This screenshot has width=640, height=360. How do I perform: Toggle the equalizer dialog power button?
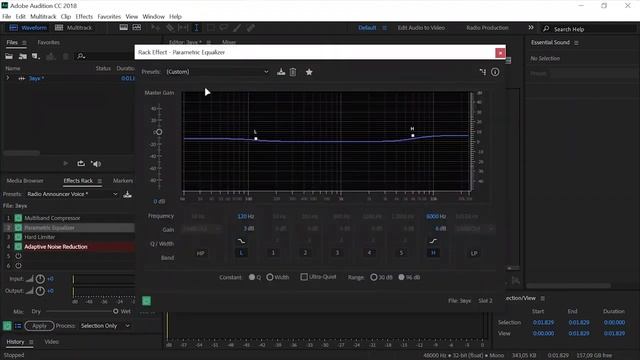pyautogui.click(x=147, y=301)
